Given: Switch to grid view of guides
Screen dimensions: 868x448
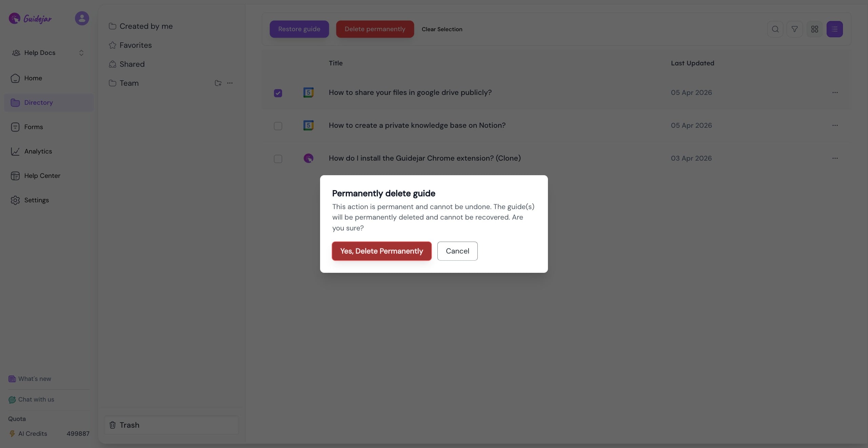Looking at the screenshot, I should tap(815, 29).
